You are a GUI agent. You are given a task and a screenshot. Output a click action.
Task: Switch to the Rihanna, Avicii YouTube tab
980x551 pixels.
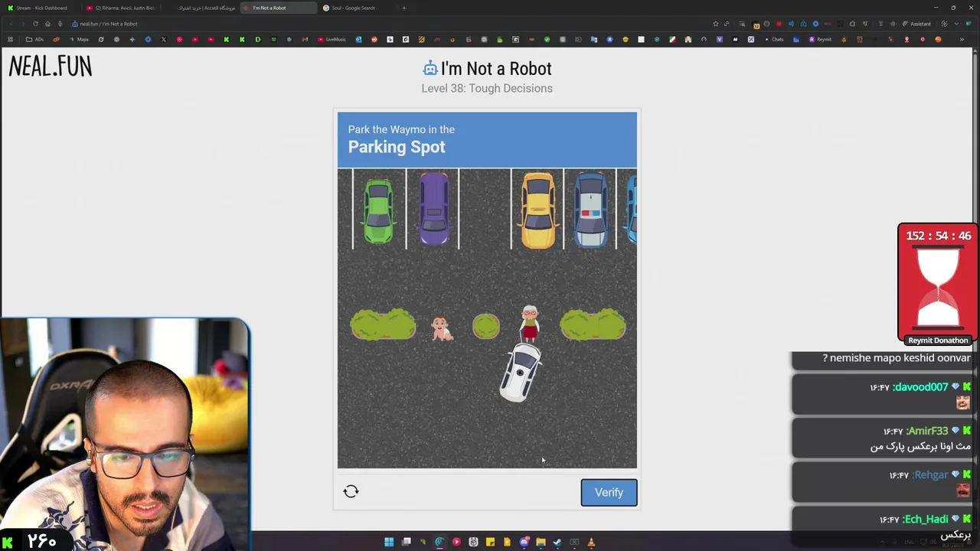(x=122, y=8)
